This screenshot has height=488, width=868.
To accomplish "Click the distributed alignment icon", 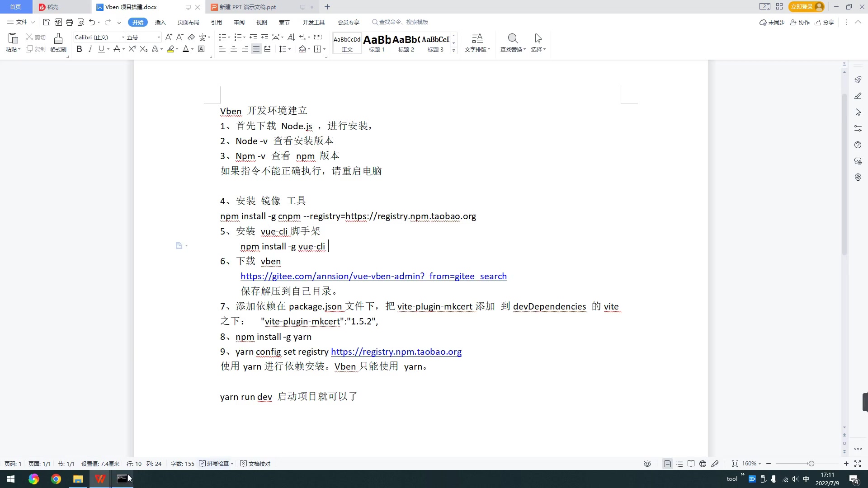I will tap(268, 49).
